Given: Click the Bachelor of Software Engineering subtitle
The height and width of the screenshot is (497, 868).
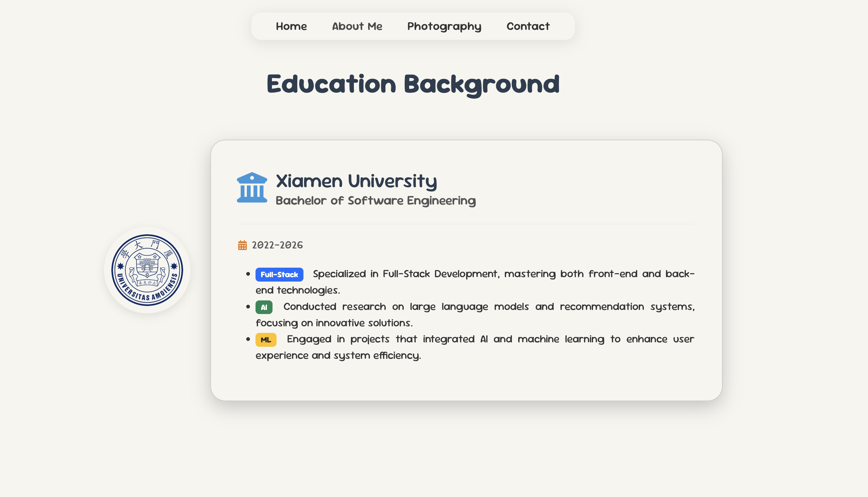Looking at the screenshot, I should [376, 201].
